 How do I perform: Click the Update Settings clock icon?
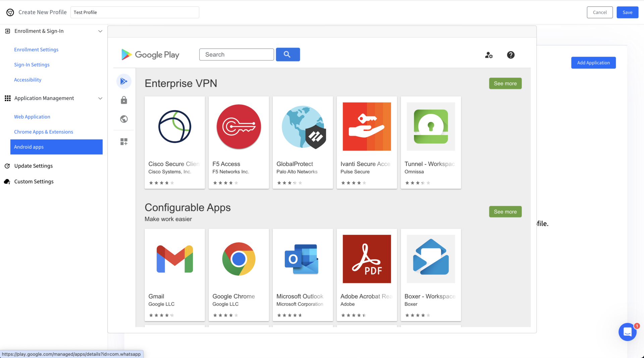coord(7,166)
